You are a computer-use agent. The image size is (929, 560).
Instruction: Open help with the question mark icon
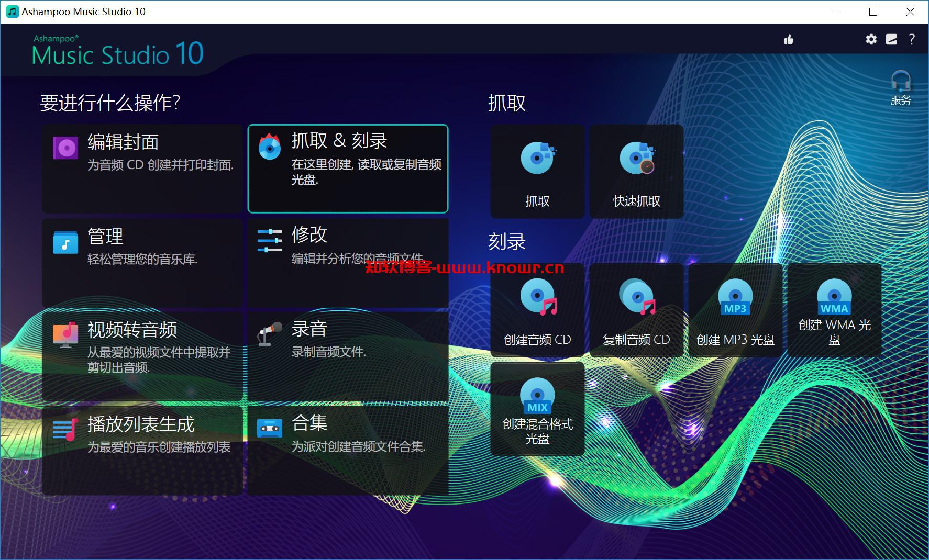912,39
